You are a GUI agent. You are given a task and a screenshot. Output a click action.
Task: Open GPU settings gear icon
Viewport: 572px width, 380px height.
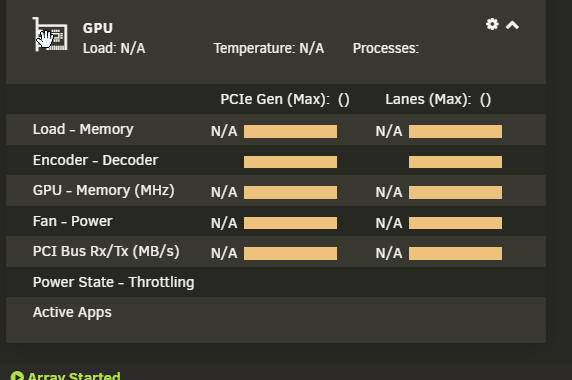[492, 24]
